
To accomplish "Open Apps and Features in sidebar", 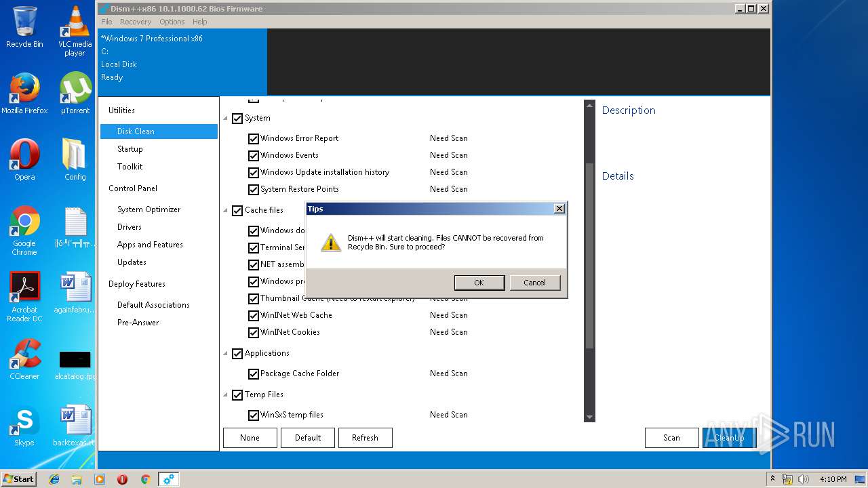I will pos(150,245).
